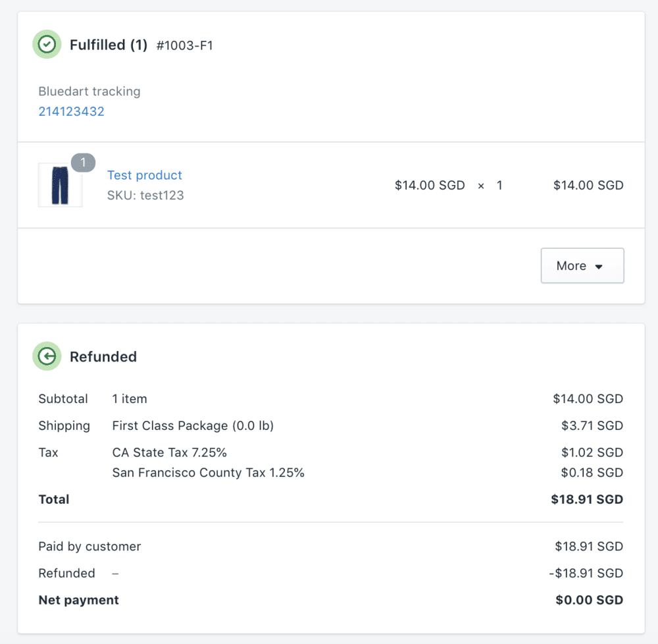Click the Fulfilled (1) heading
658x644 pixels.
(x=109, y=45)
